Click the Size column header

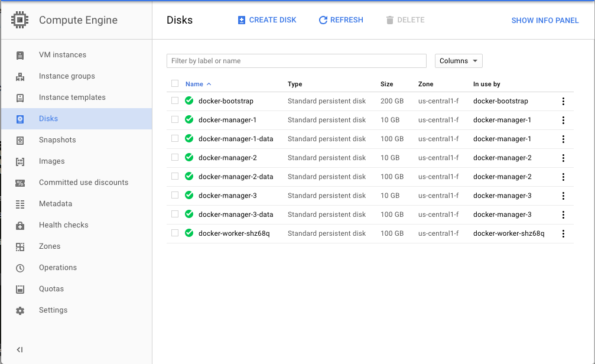(x=386, y=84)
